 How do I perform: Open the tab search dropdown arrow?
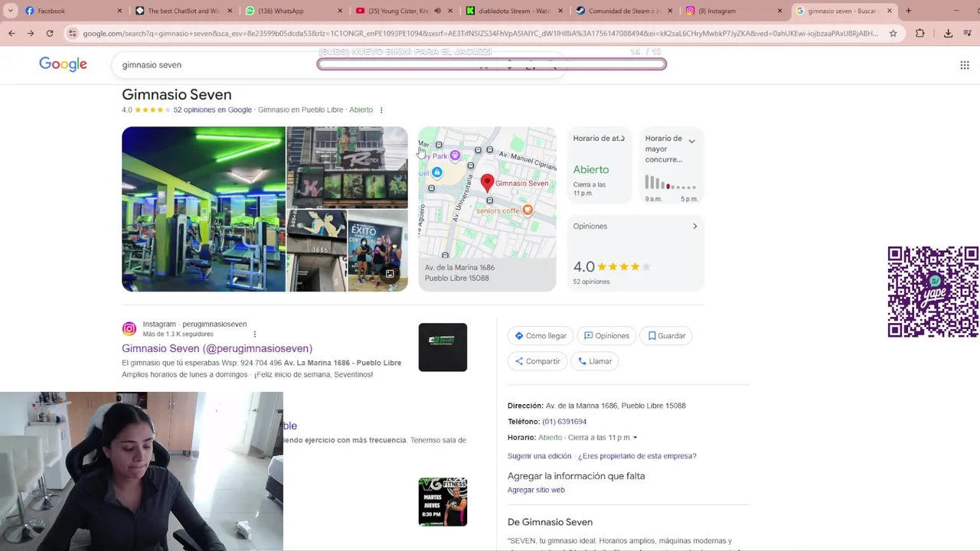tap(10, 11)
